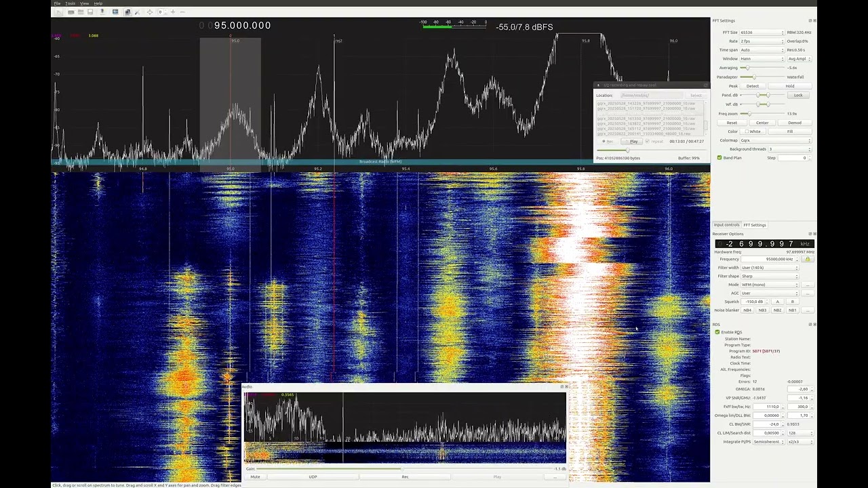This screenshot has width=868, height=488.
Task: Open the View menu
Action: [x=85, y=3]
